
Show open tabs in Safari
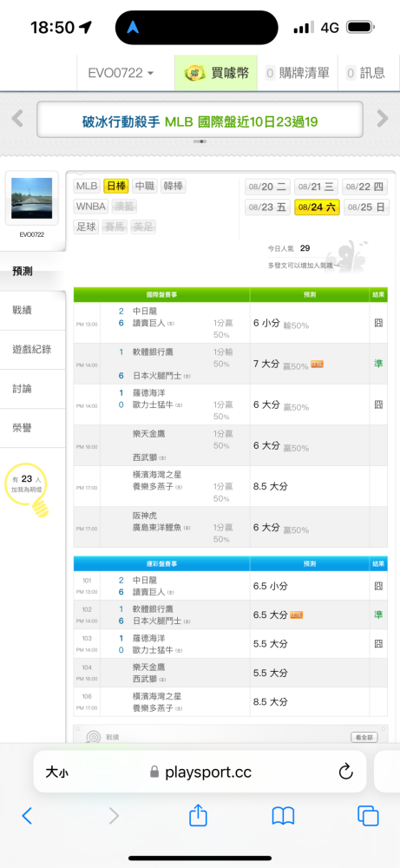(368, 815)
